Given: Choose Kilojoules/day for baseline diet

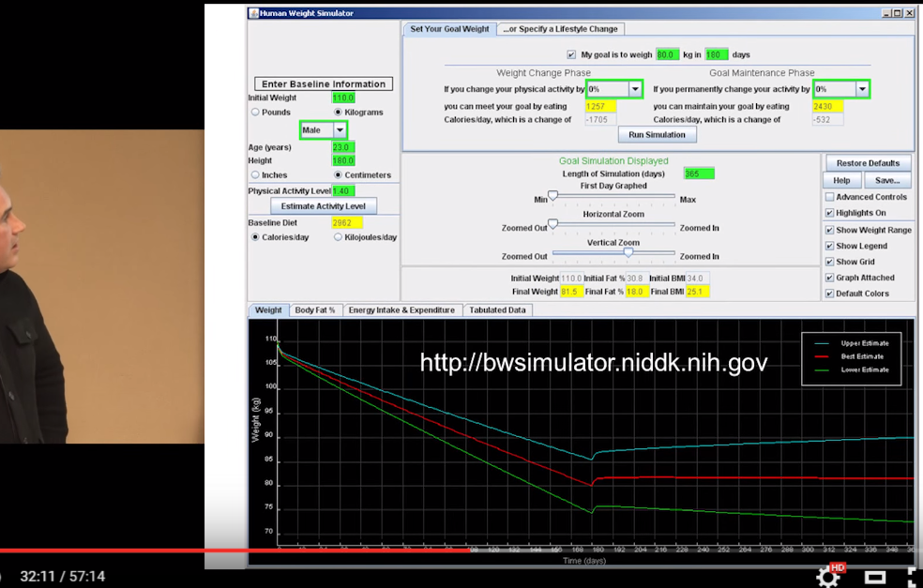Looking at the screenshot, I should pos(338,237).
